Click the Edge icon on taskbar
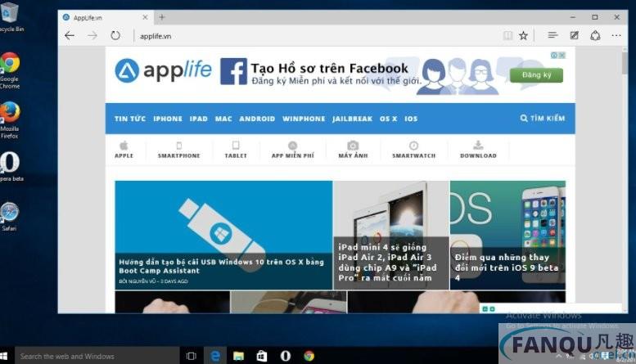 215,356
